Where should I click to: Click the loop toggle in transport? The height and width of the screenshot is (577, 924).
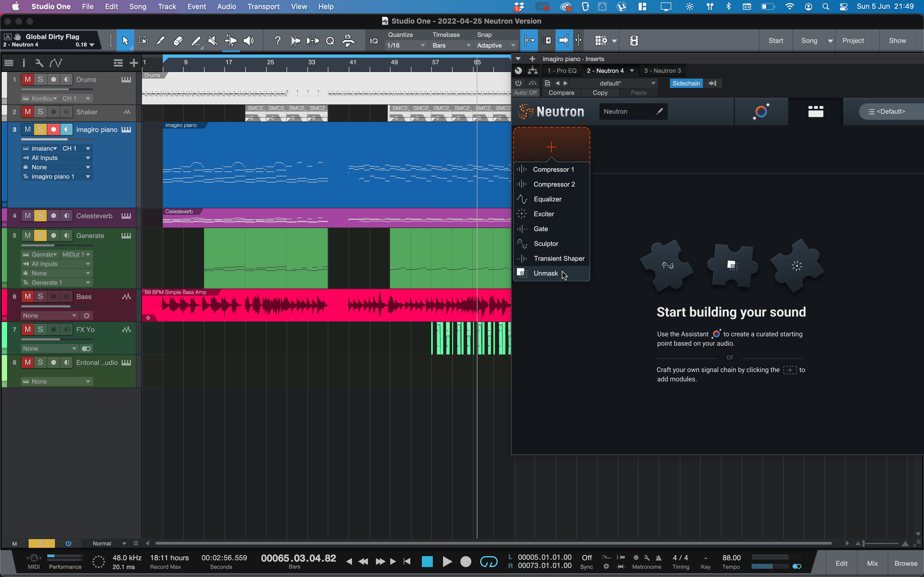pos(489,561)
